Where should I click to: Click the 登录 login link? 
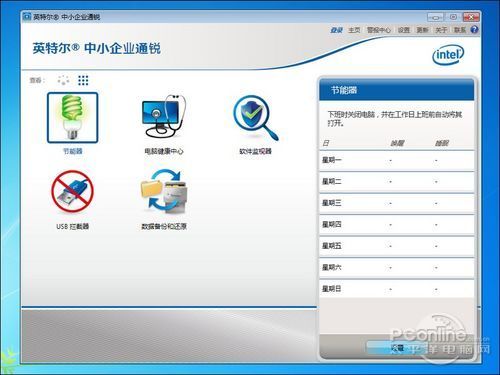coord(336,30)
